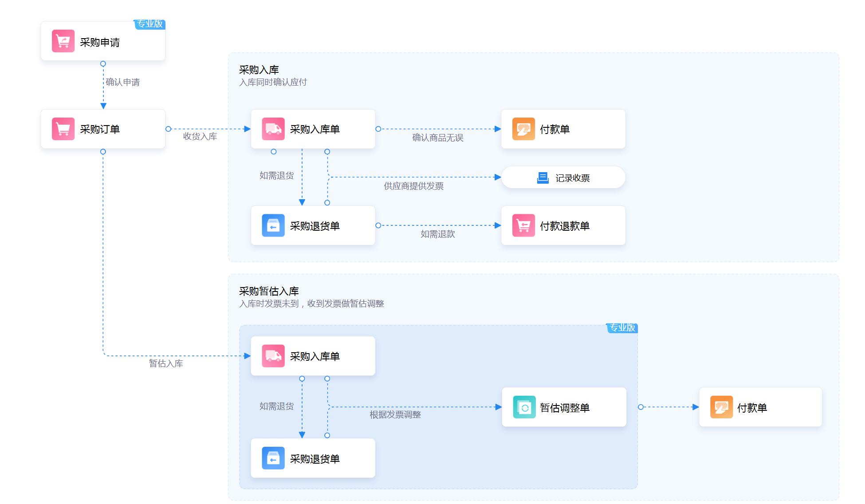Viewport: 865px width, 504px height.
Task: Click the 专业版 badge on 采购申请
Action: 150,24
